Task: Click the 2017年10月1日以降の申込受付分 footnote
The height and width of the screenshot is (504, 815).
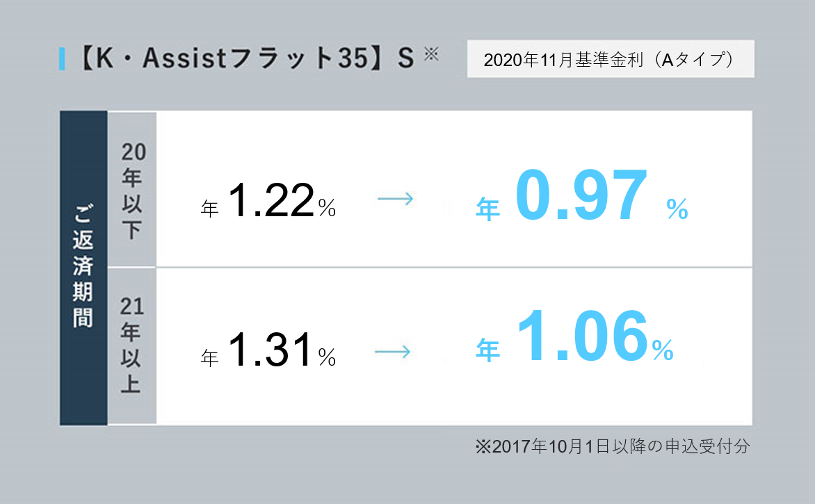Action: click(x=613, y=446)
